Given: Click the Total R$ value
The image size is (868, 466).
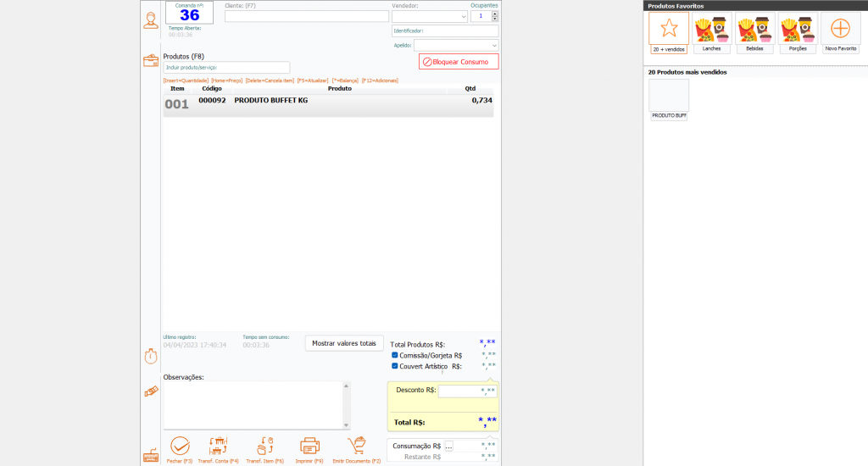Looking at the screenshot, I should [x=487, y=421].
